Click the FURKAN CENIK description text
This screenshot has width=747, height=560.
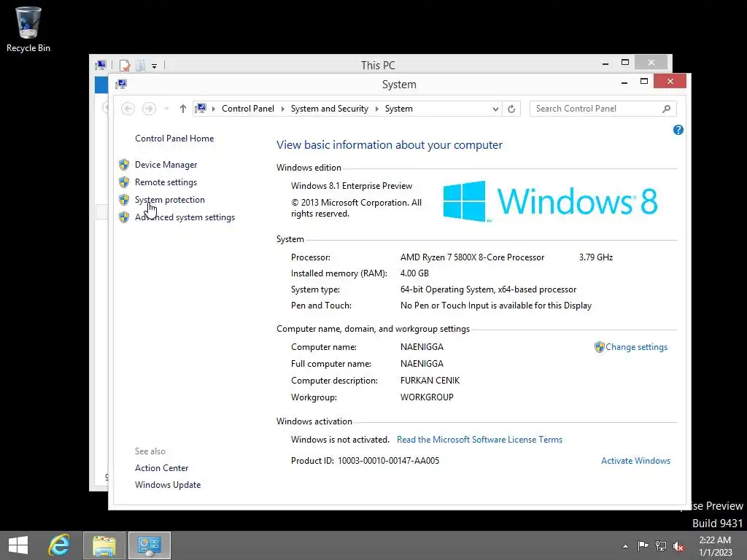(430, 381)
